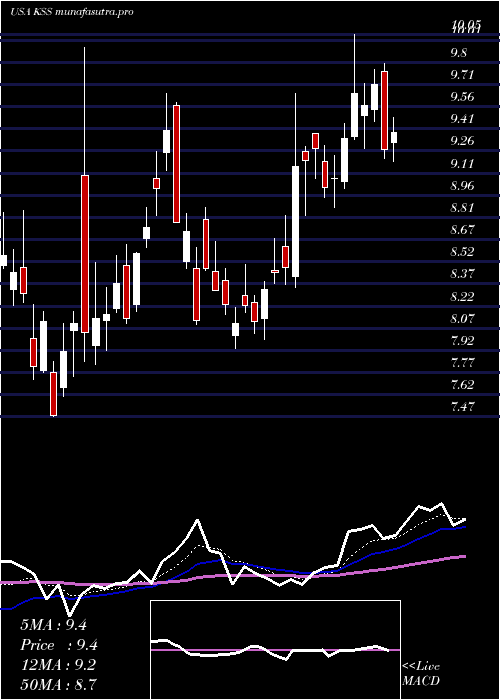
Task: Click the 7.77 price axis label
Action: (x=462, y=362)
